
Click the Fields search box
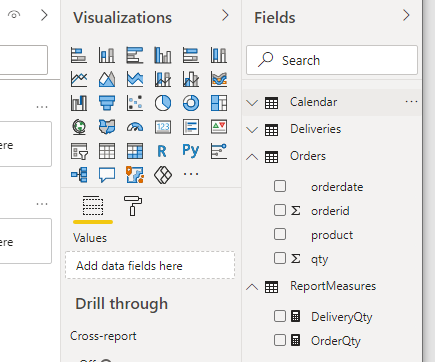click(332, 60)
